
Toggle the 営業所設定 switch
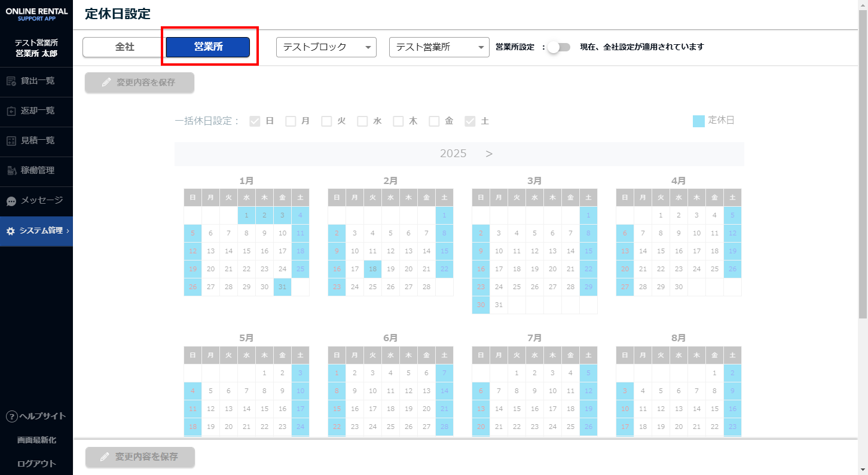coord(559,47)
